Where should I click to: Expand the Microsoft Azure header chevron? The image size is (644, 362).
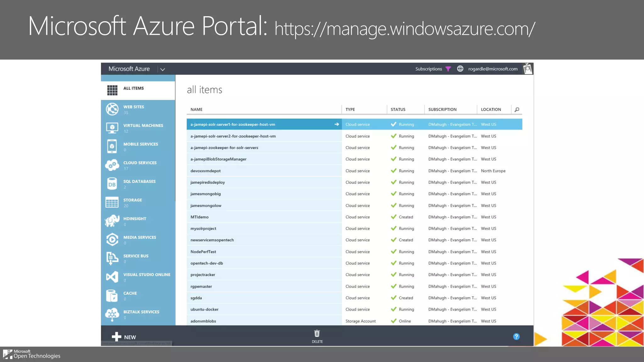click(163, 69)
